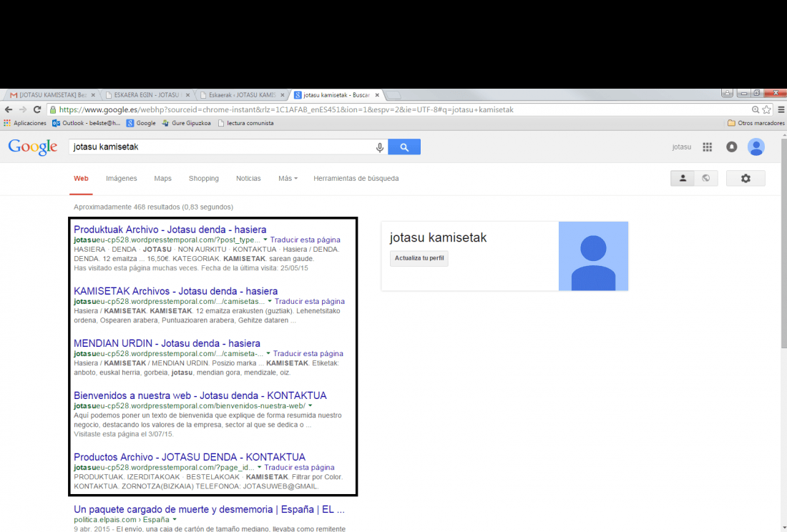Click Traducir esta página for Productos Archivo
Screen dimensions: 787x532
pyautogui.click(x=299, y=468)
